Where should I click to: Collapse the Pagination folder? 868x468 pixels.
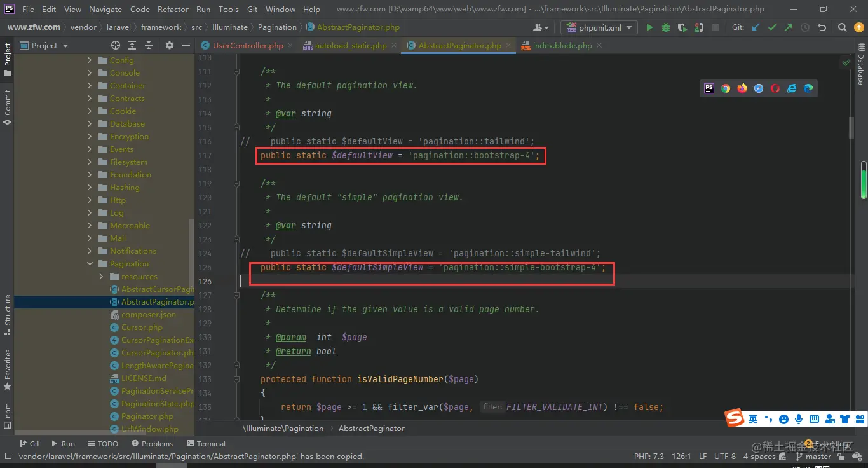pos(90,264)
